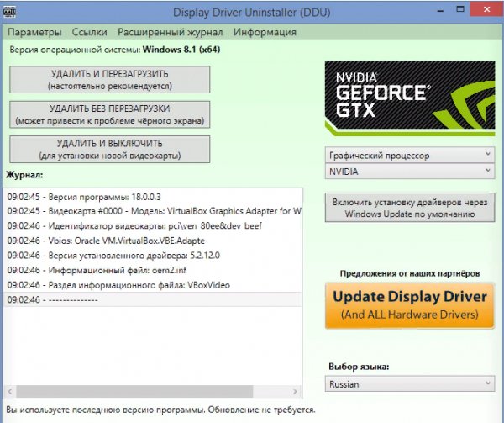Click the Журнал: label

(24, 175)
